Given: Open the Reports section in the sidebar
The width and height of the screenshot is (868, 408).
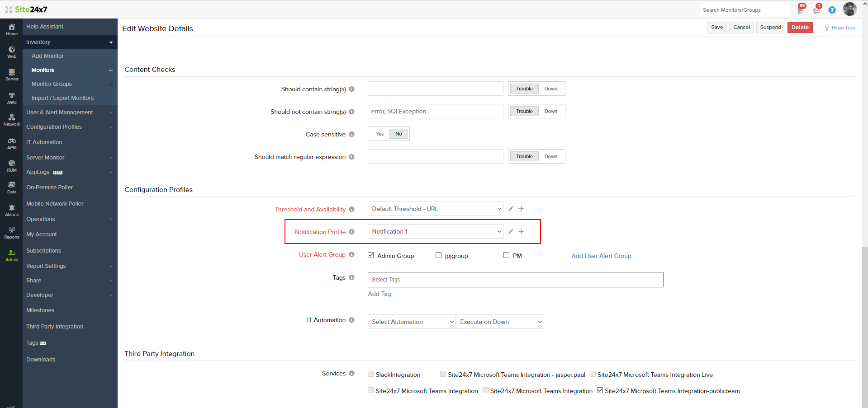Looking at the screenshot, I should pos(11,232).
